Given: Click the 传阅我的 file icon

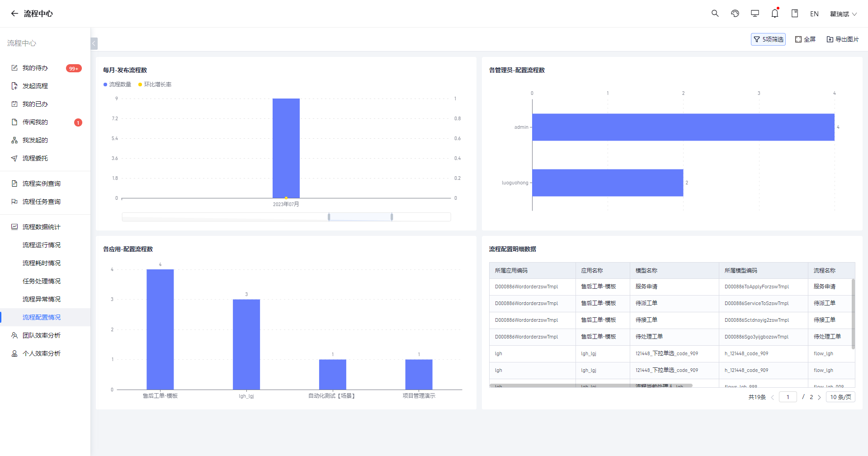Looking at the screenshot, I should [x=14, y=122].
